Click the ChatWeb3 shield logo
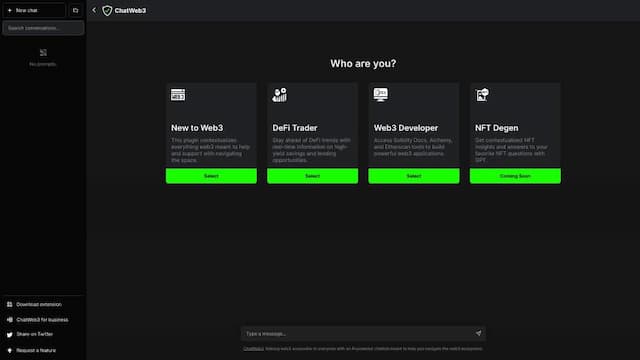 [107, 11]
